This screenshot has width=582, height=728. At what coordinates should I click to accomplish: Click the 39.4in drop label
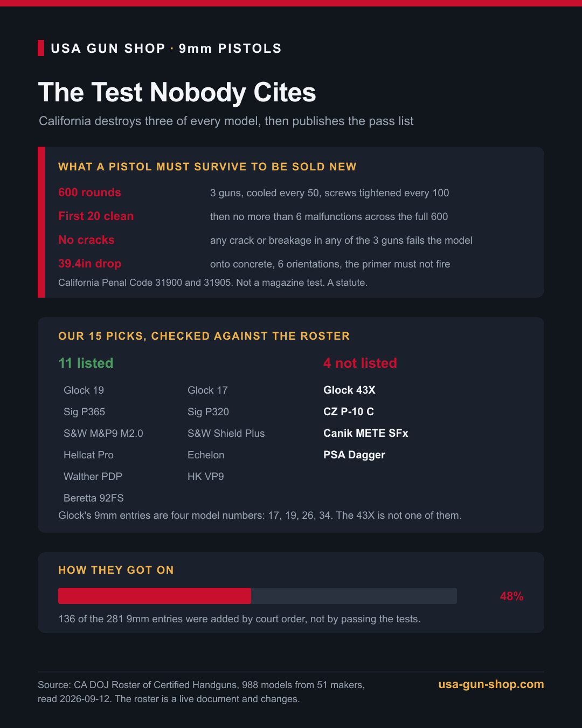pyautogui.click(x=89, y=264)
